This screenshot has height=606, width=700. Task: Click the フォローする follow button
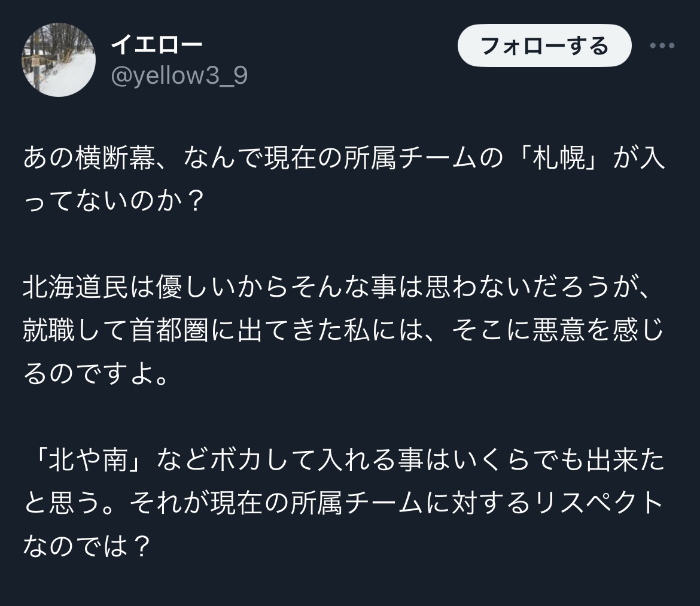coord(544,46)
